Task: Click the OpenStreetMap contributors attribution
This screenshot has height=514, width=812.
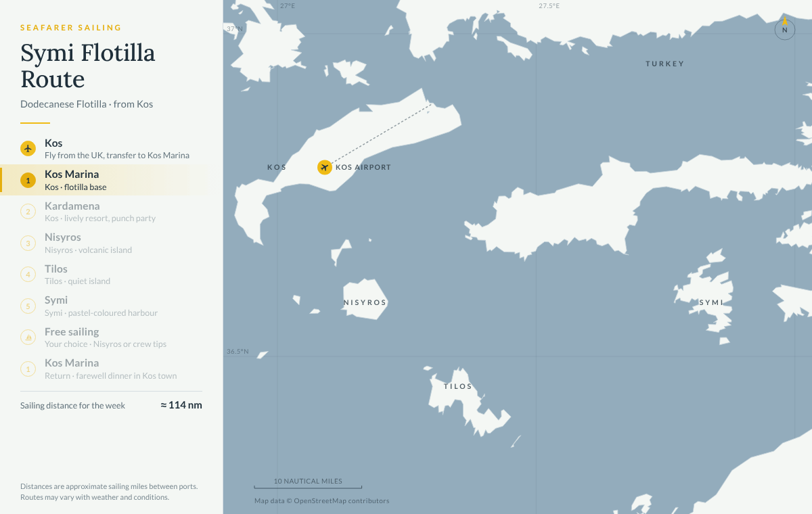Action: click(x=322, y=501)
